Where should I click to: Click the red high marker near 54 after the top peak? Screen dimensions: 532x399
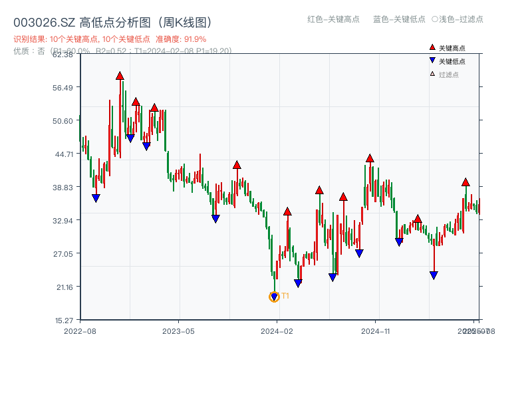pos(136,102)
